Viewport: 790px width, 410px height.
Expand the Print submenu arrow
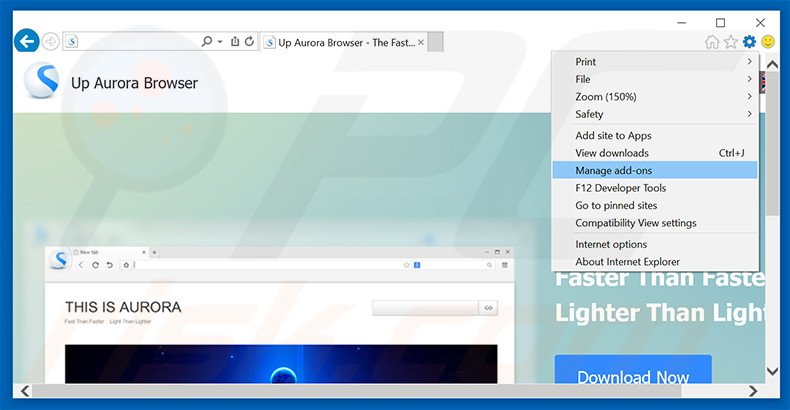tap(750, 61)
